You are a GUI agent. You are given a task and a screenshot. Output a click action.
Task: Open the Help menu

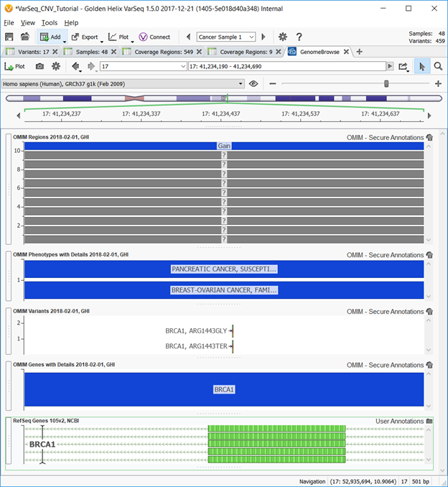click(71, 23)
